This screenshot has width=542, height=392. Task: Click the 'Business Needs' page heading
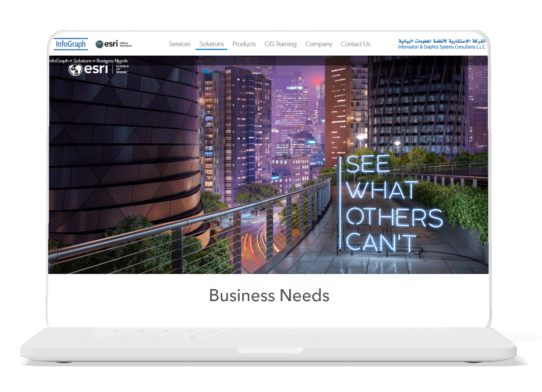click(269, 296)
